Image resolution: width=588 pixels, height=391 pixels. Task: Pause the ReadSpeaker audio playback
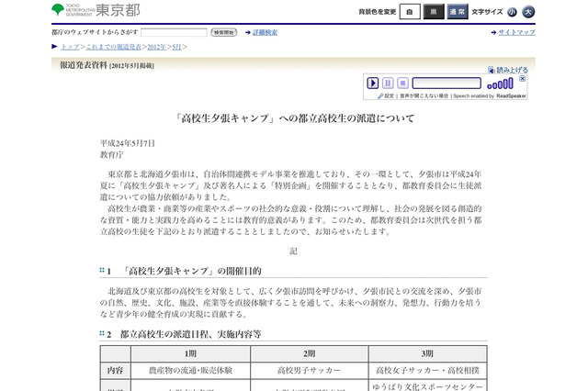pyautogui.click(x=388, y=84)
